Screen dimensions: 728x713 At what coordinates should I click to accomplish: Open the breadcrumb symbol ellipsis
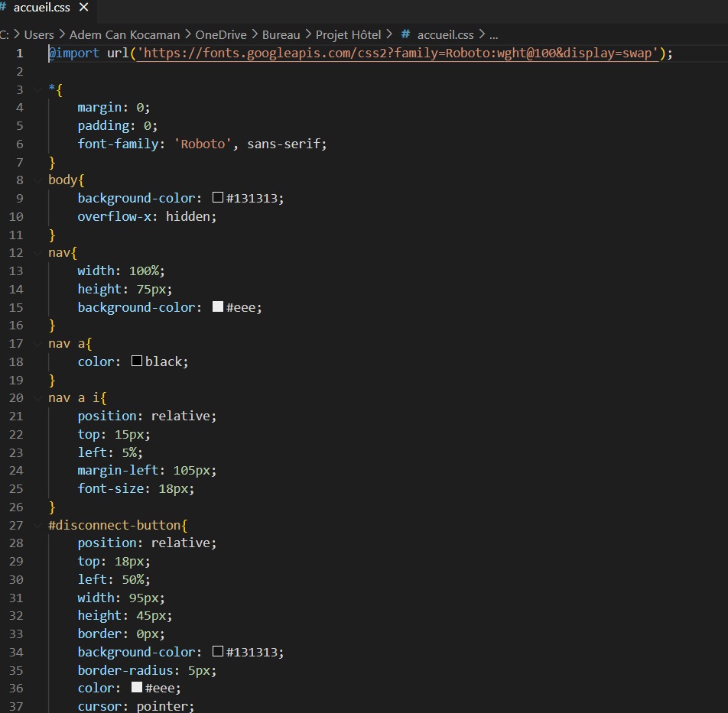point(493,34)
